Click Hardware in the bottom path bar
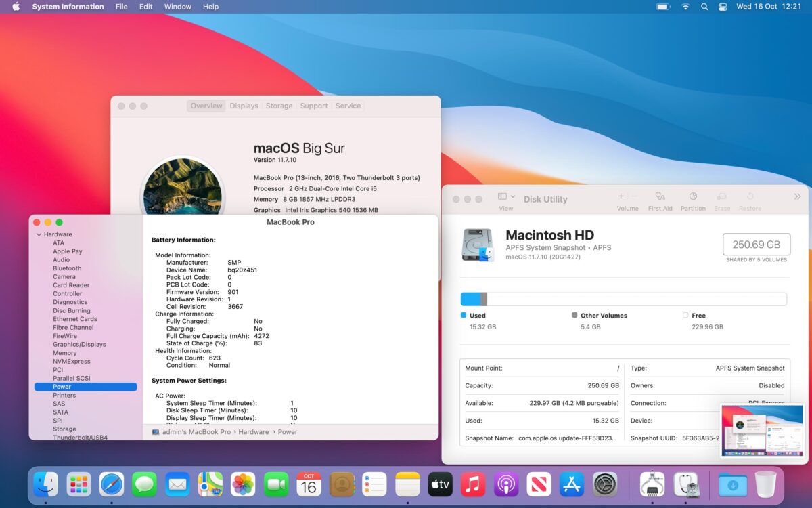812x508 pixels. (x=254, y=432)
